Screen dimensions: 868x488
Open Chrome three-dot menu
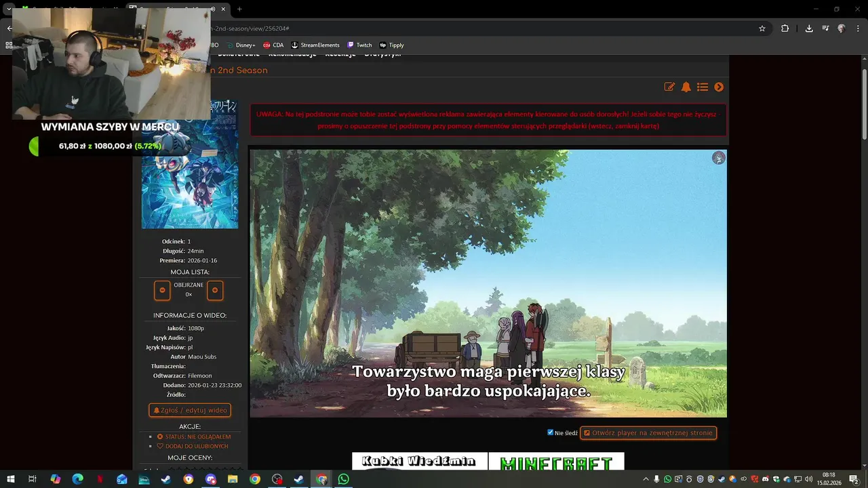pos(858,28)
